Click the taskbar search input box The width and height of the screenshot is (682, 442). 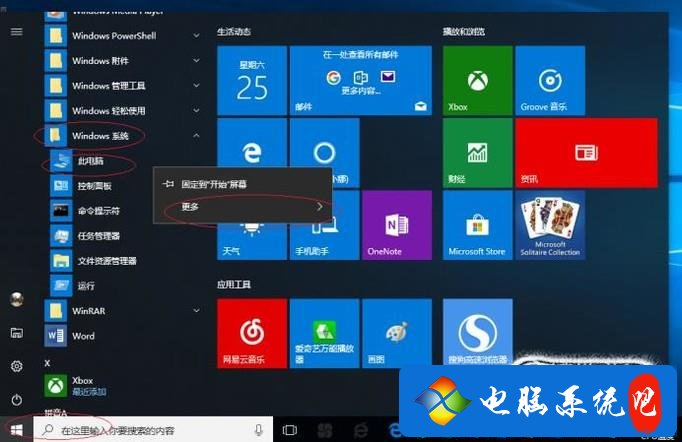tap(153, 430)
